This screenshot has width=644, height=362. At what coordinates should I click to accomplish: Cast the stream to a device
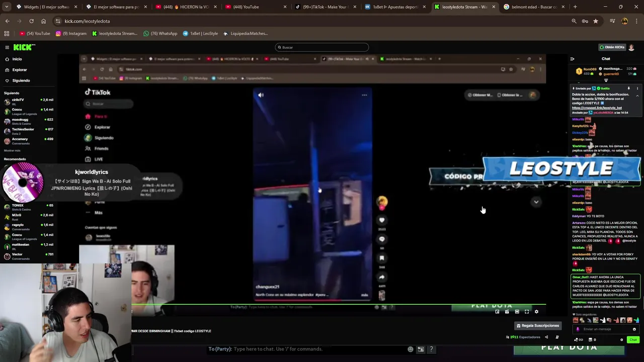507,312
